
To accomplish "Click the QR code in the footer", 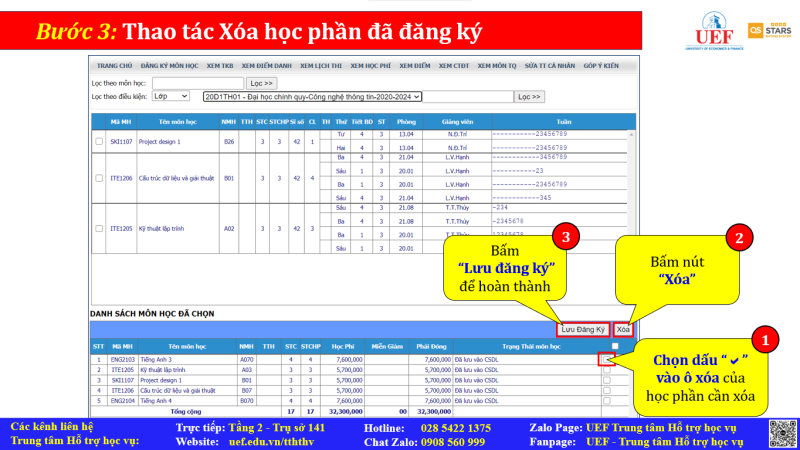I will (780, 432).
